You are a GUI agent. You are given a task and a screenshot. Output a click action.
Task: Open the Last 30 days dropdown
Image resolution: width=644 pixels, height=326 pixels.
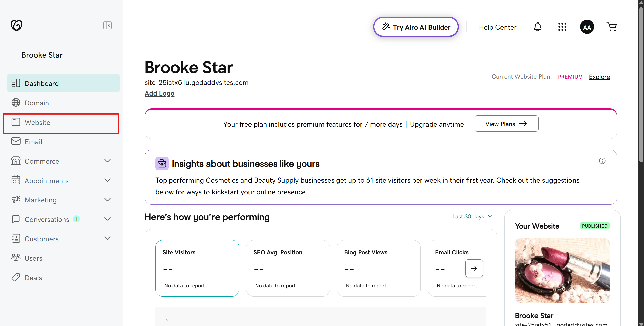pyautogui.click(x=473, y=217)
